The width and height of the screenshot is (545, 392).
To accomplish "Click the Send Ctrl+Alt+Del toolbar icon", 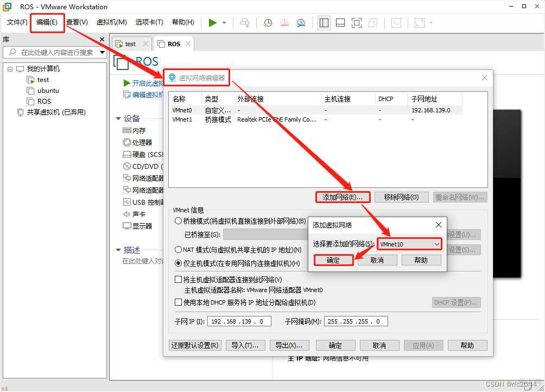I will click(245, 23).
